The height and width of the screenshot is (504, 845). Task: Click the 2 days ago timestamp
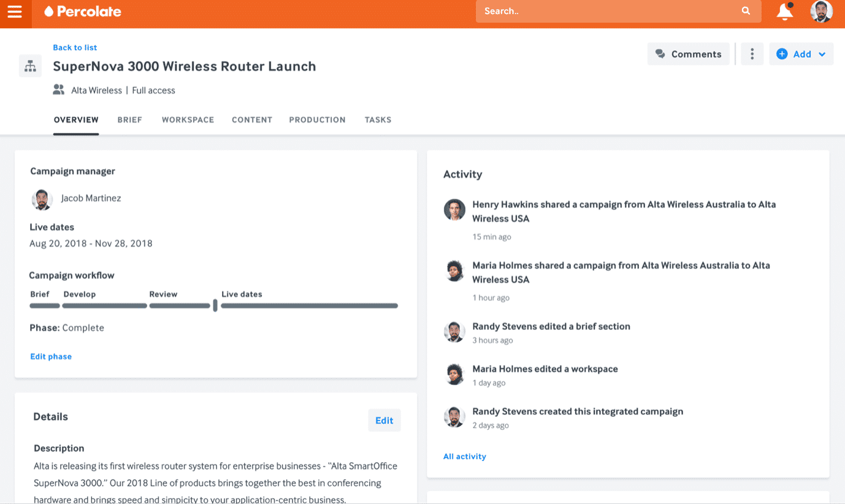pyautogui.click(x=491, y=426)
